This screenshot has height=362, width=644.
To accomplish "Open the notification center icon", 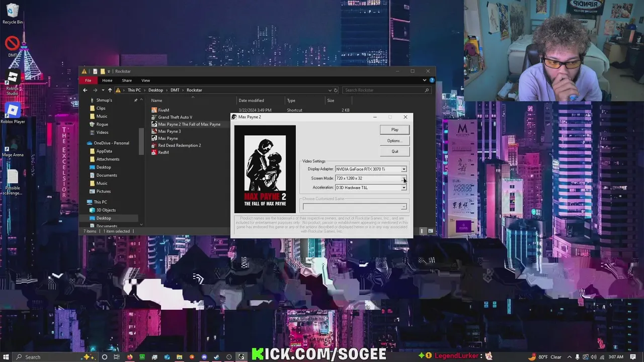I will click(633, 357).
